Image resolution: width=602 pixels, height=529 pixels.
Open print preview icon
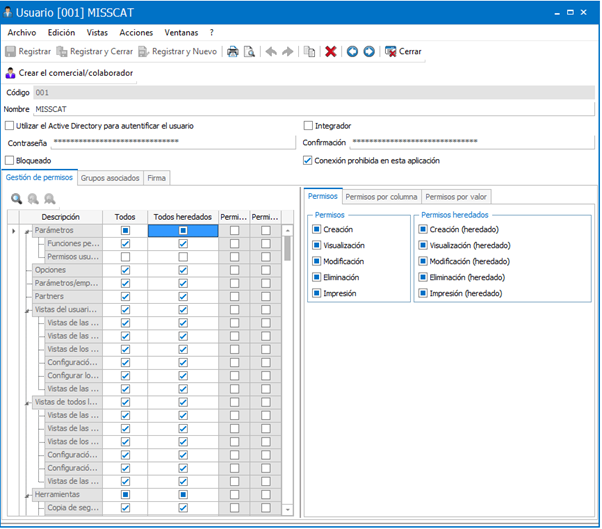coord(250,51)
